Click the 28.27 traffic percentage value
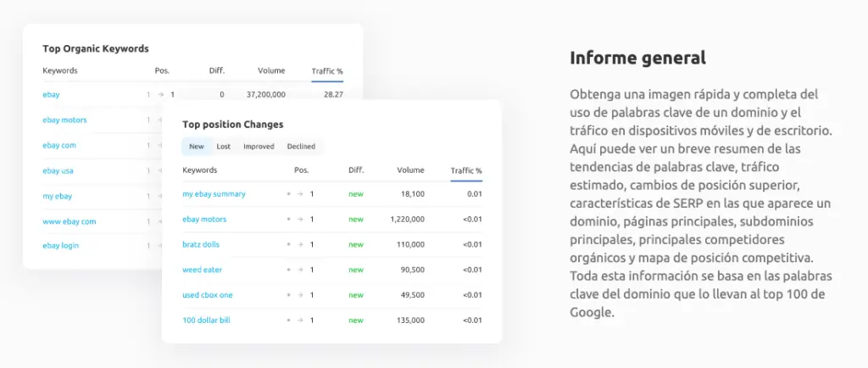The width and height of the screenshot is (868, 368). 333,95
